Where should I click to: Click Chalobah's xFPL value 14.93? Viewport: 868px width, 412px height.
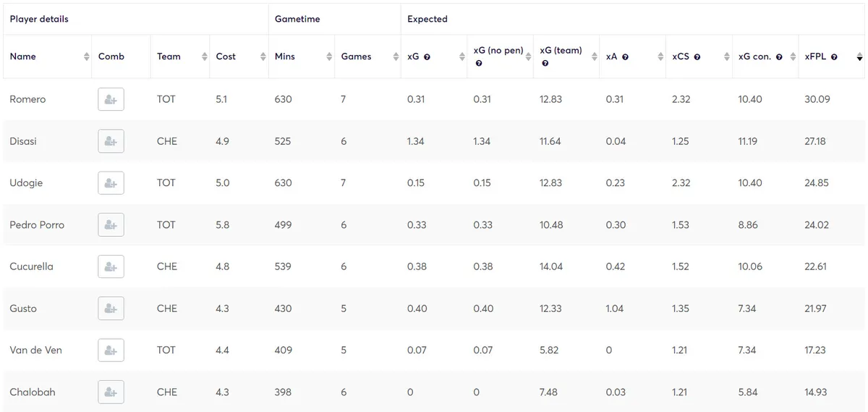point(817,392)
